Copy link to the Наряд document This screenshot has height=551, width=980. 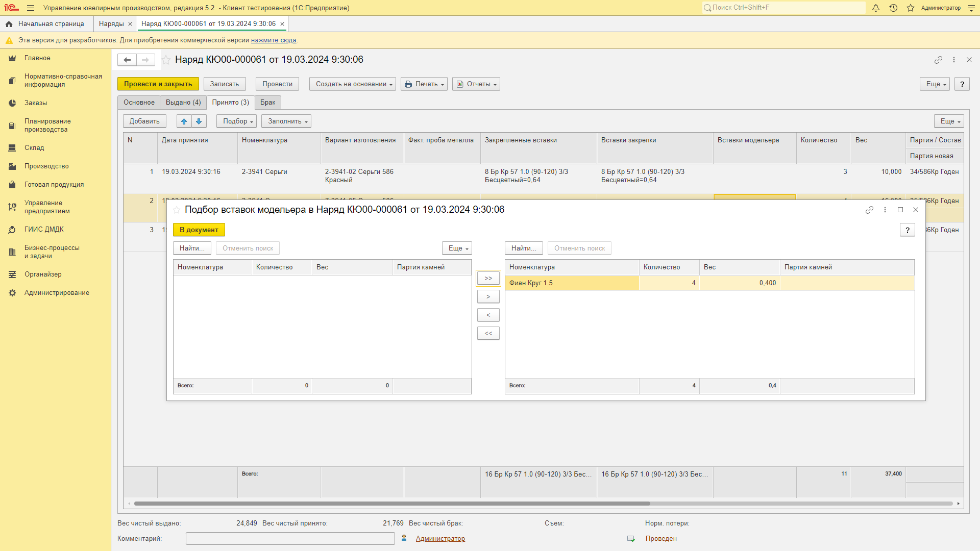[x=938, y=60]
